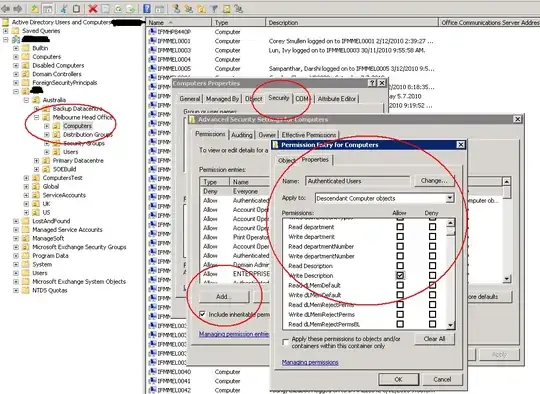Viewport: 540px width, 394px height.
Task: Sort list by the Description column header
Action: coord(352,23)
